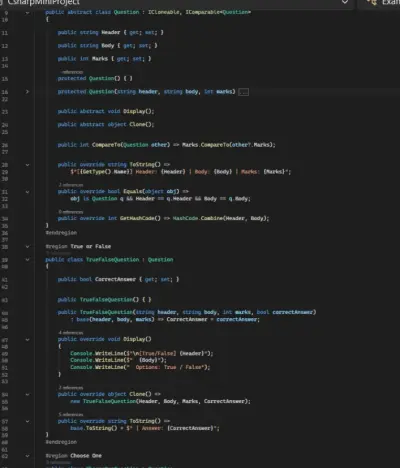Viewport: 400px width, 468px height.
Task: Open references link above protected Question() constructor
Action: pyautogui.click(x=72, y=72)
